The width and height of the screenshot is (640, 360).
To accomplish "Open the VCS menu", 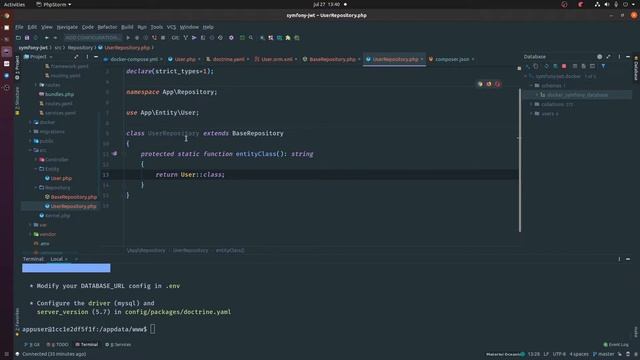I will 171,27.
